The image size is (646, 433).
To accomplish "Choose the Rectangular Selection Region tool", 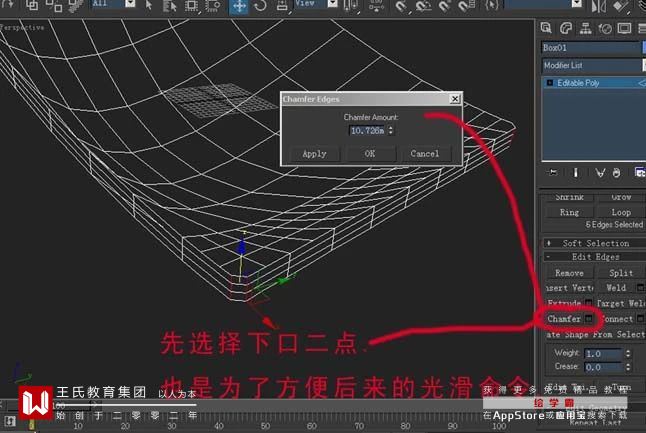I will pos(191,6).
